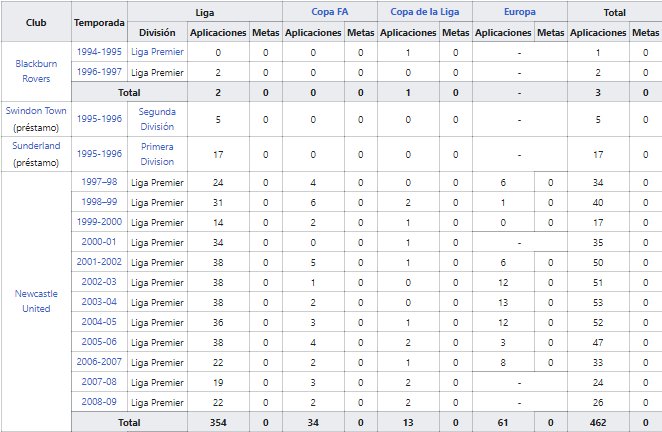The image size is (662, 432).
Task: Click Newcastle United Total row label
Action: 129,422
